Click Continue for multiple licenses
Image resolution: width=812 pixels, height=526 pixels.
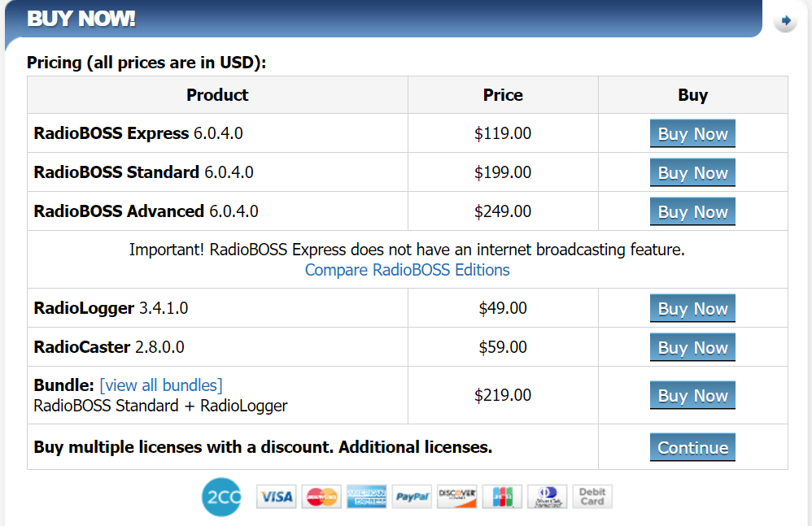(692, 447)
